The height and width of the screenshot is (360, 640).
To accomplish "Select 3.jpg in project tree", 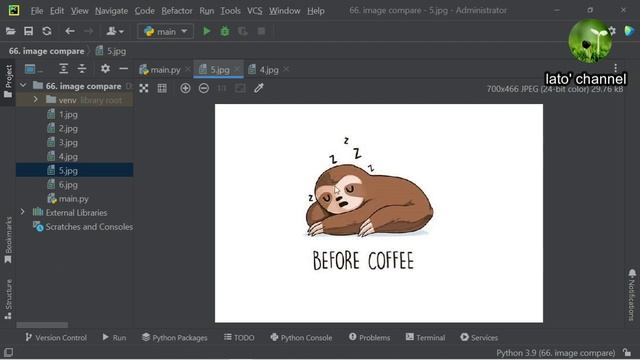I will coord(63,142).
